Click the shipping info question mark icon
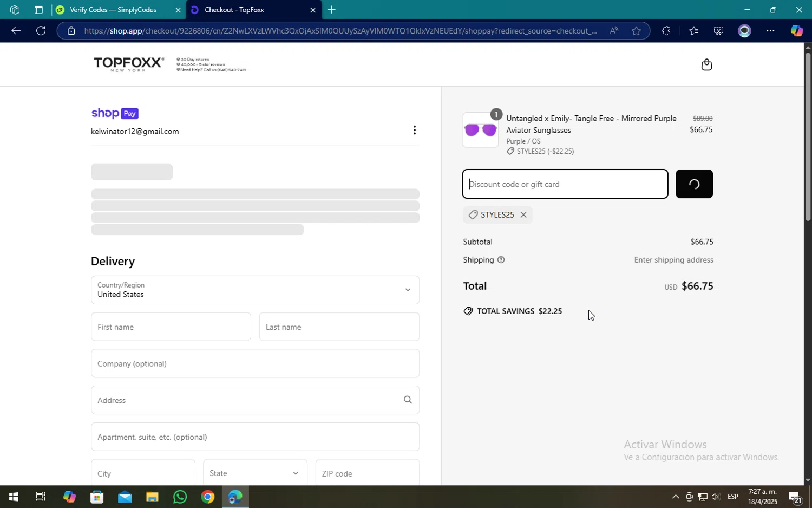Screen dimensions: 812x508 coord(501,260)
